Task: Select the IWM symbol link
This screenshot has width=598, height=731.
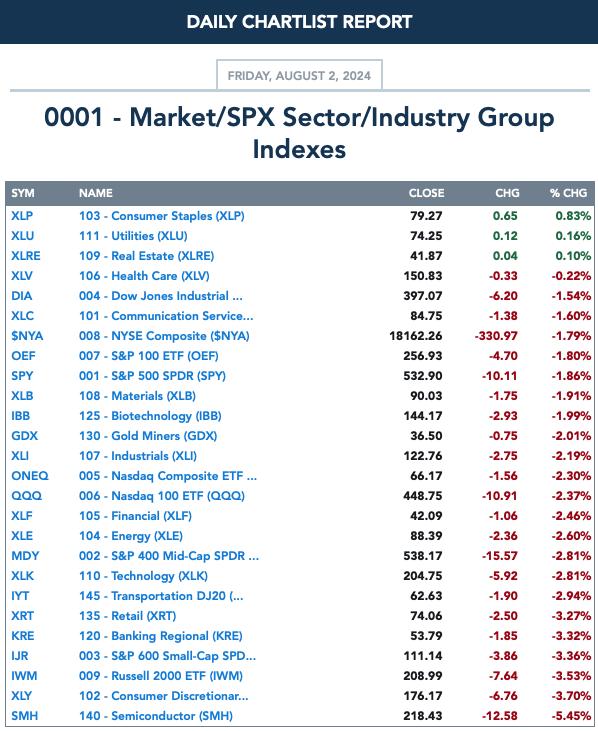Action: coord(24,676)
